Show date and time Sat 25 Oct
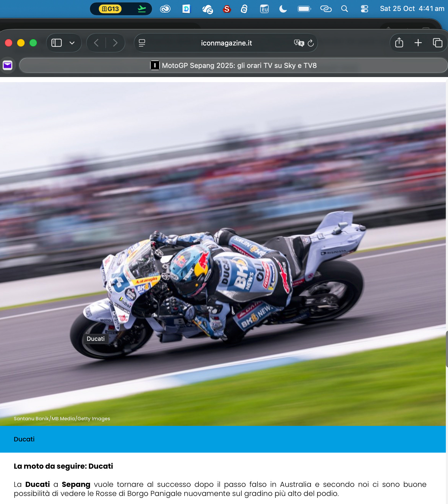The height and width of the screenshot is (504, 448). [412, 9]
